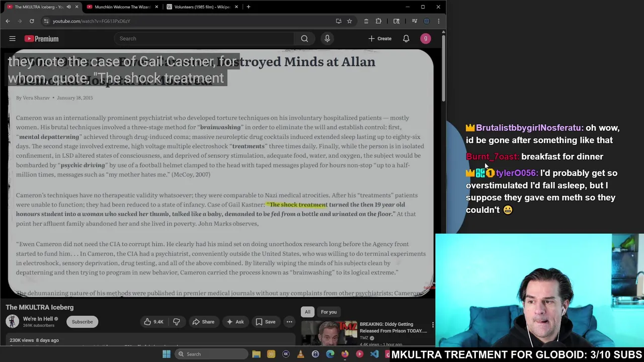The image size is (644, 362).
Task: Click the YouTube search magnifier button
Action: pyautogui.click(x=304, y=39)
